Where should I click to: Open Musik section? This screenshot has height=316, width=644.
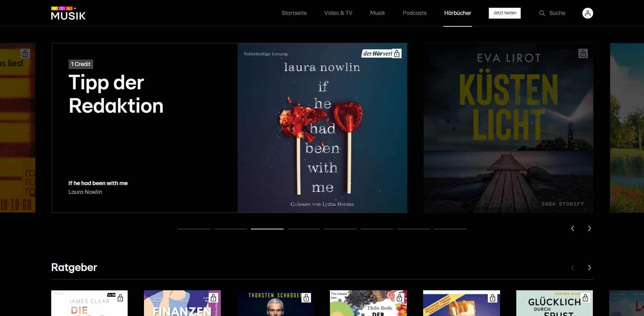click(x=377, y=13)
